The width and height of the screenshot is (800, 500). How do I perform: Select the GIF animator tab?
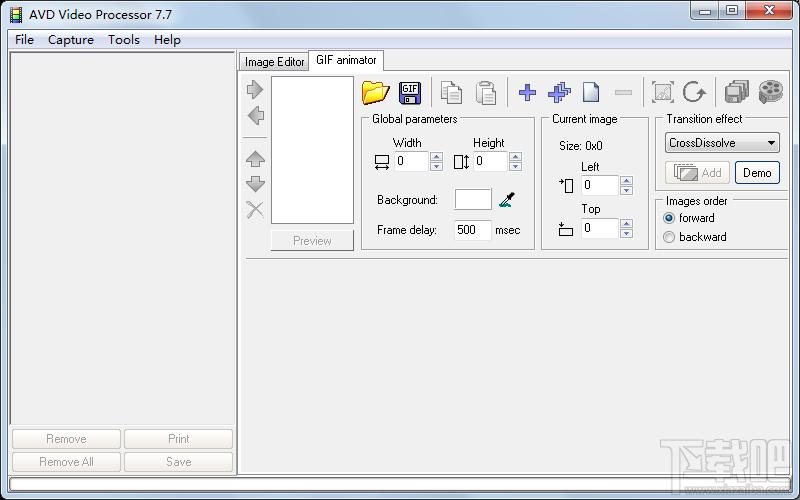click(x=346, y=60)
